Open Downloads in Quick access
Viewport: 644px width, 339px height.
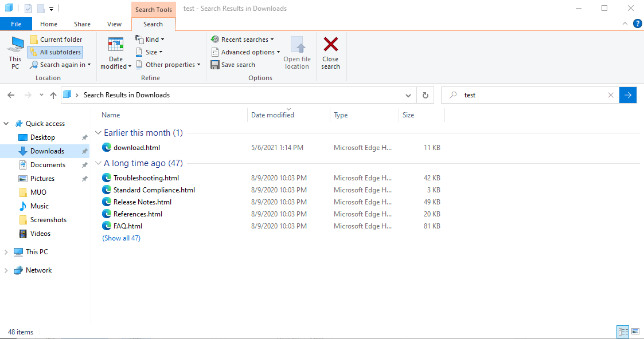47,151
